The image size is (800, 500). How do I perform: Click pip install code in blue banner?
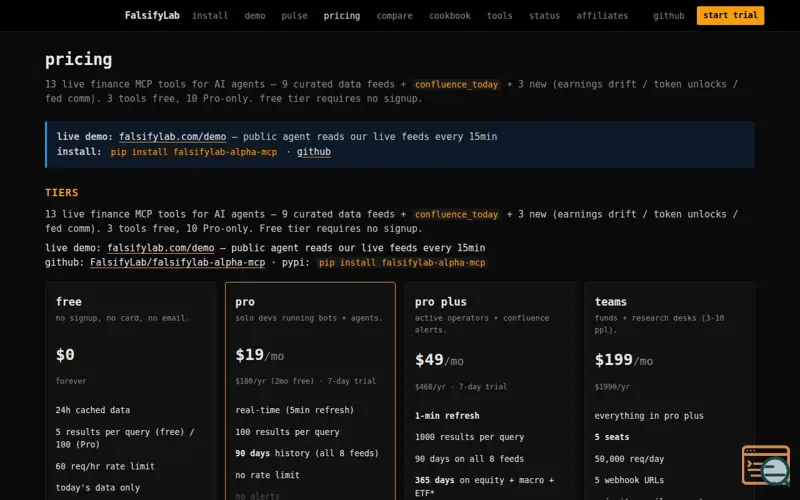194,152
